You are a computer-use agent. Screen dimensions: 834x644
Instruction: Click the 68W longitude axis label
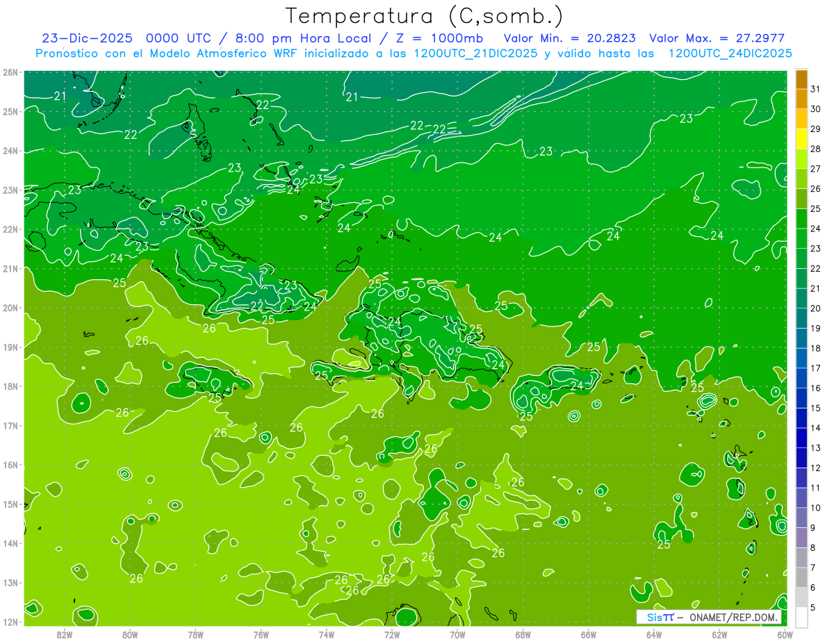pyautogui.click(x=523, y=634)
